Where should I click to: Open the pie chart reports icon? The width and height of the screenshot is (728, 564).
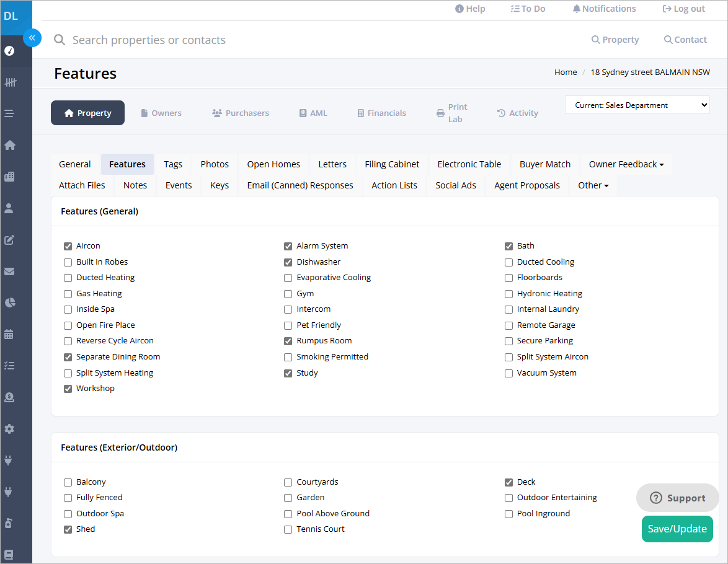tap(9, 302)
